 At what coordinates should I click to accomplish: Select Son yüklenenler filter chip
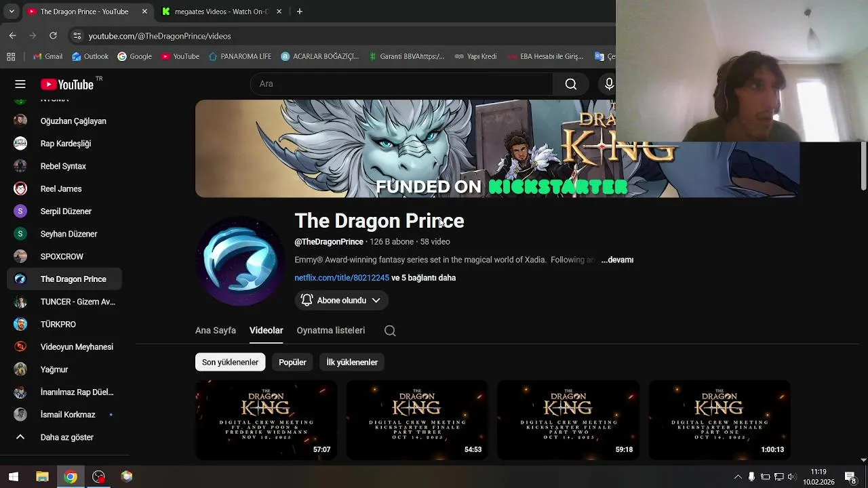point(230,362)
